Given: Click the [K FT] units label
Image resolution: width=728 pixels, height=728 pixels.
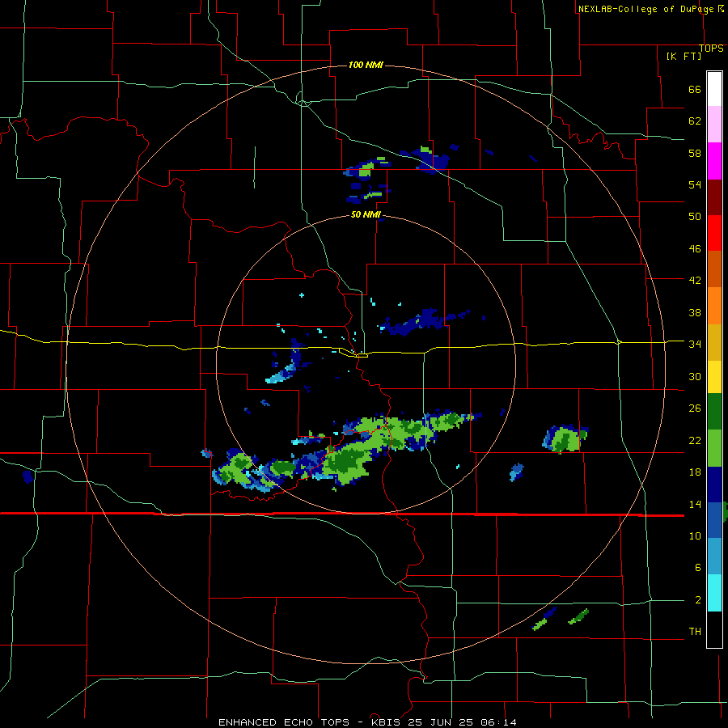Looking at the screenshot, I should point(684,56).
